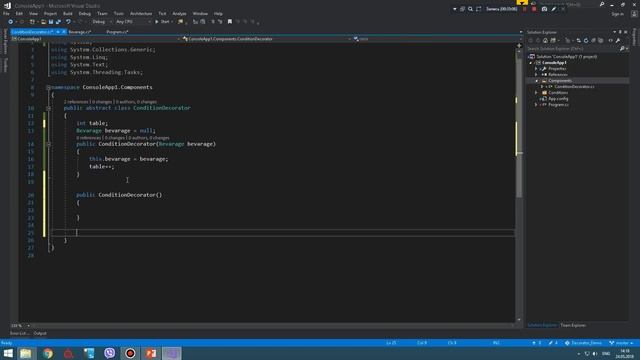Screen dimensions: 640x360
Task: Expand the Properties node
Action: pyautogui.click(x=536, y=69)
